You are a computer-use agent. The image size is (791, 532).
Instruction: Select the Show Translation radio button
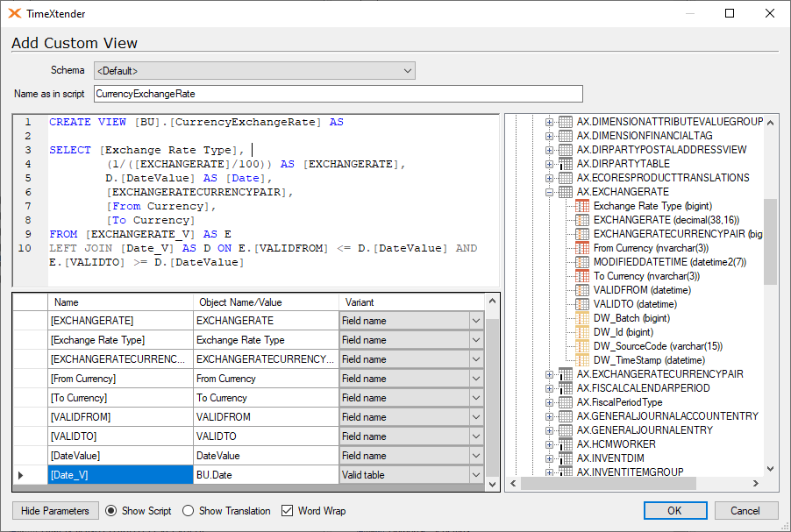189,511
